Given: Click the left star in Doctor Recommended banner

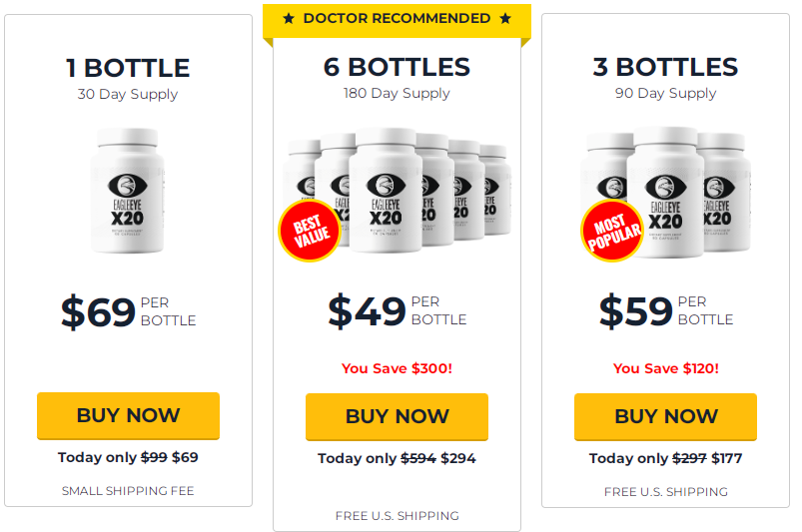Looking at the screenshot, I should point(289,19).
